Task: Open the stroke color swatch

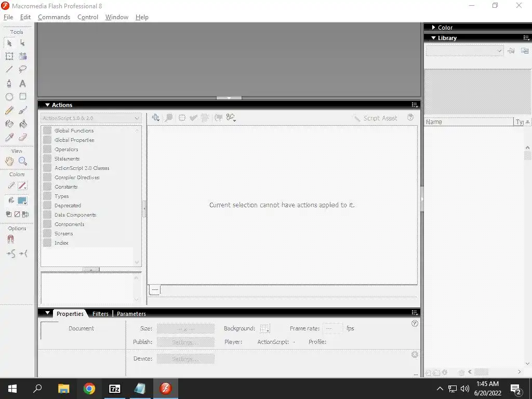Action: coord(22,185)
